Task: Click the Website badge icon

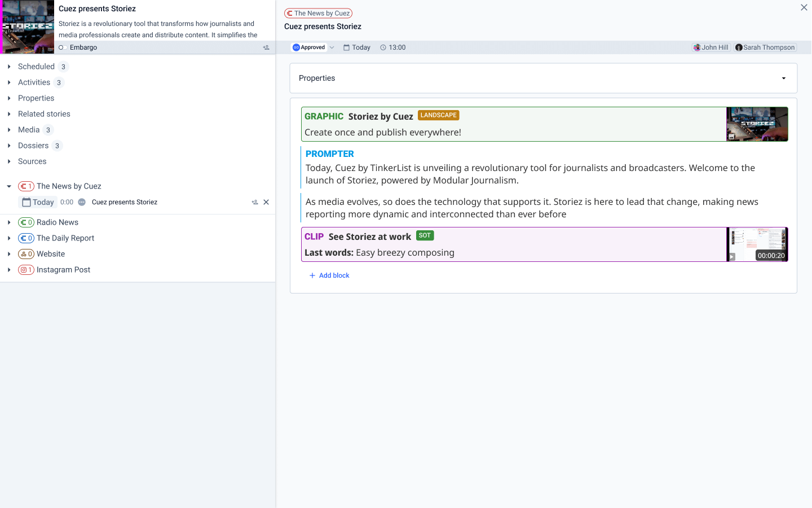Action: [26, 254]
